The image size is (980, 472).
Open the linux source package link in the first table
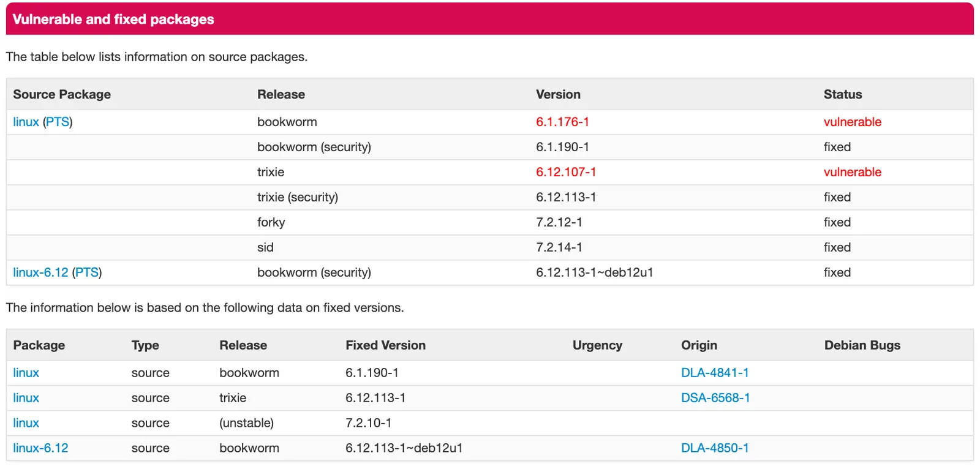point(26,122)
